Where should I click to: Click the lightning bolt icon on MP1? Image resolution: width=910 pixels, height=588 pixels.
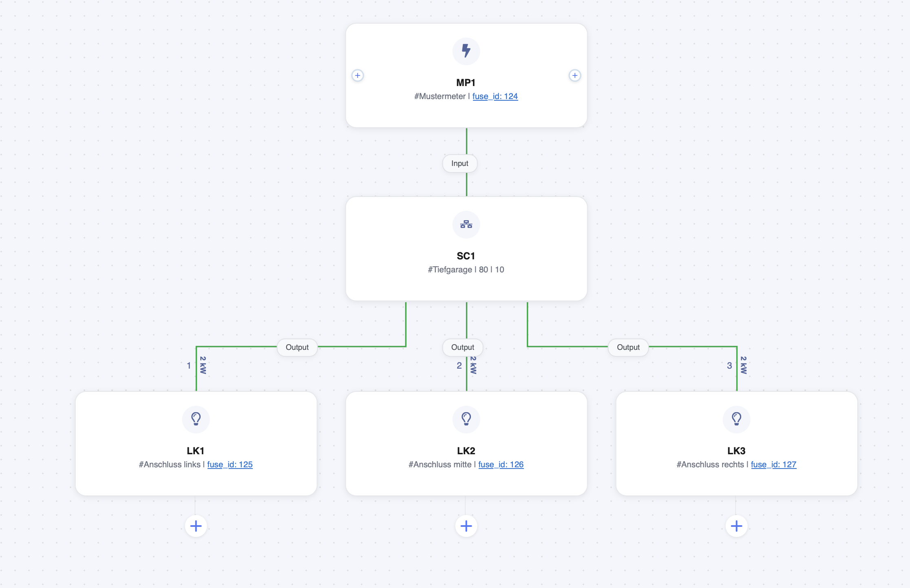(x=466, y=51)
